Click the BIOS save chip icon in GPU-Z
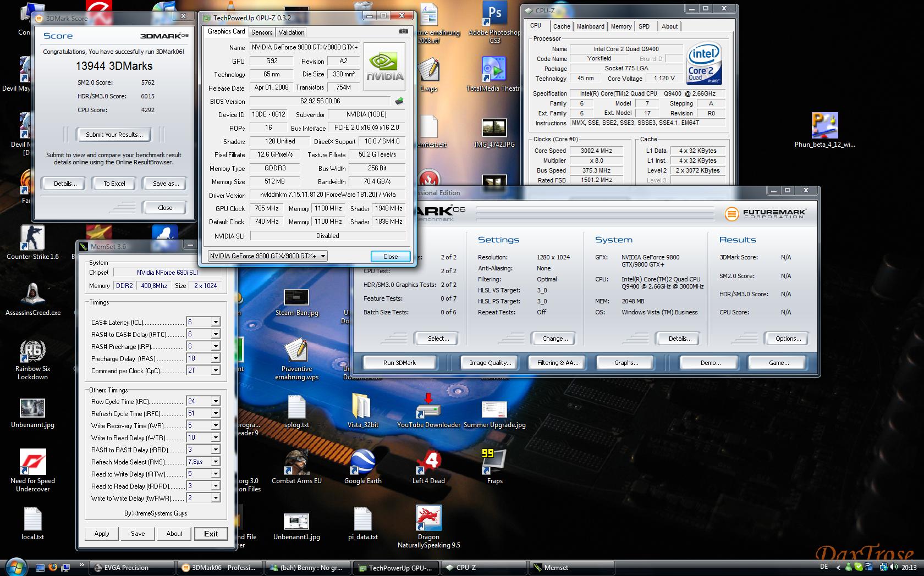Image resolution: width=924 pixels, height=576 pixels. (399, 101)
